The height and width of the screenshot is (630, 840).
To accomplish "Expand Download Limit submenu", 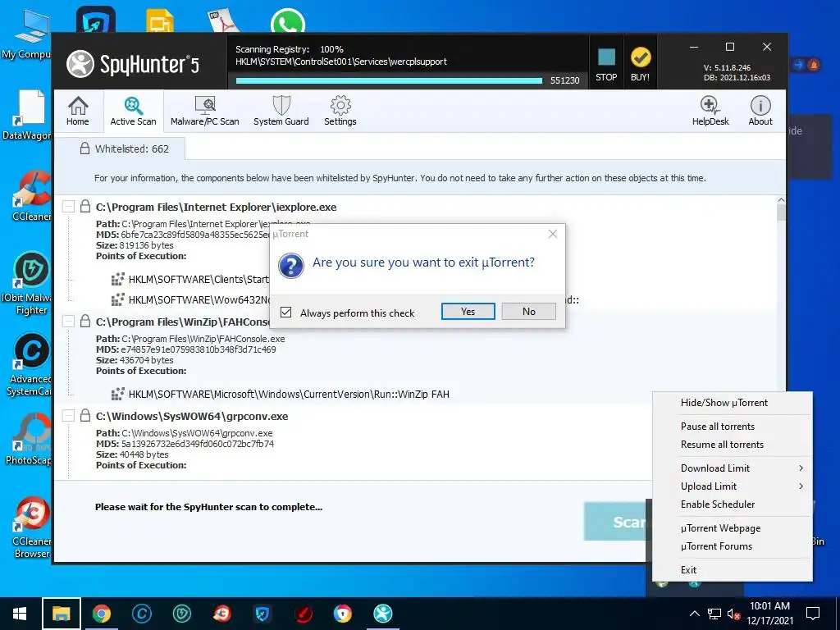I will click(732, 468).
